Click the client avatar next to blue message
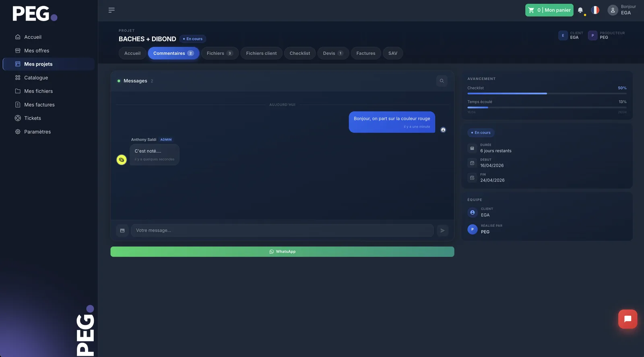Viewport: 644px width, 357px height. [x=443, y=130]
